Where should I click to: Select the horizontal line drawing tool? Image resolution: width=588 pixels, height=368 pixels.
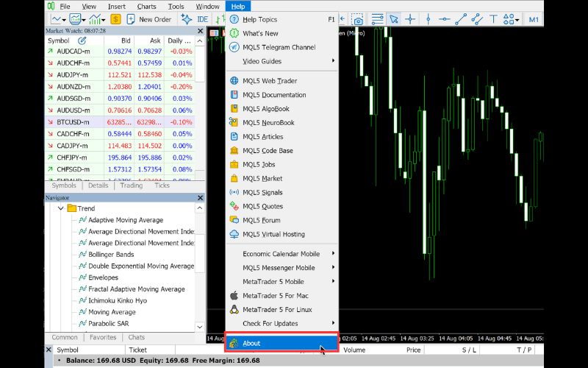[445, 19]
